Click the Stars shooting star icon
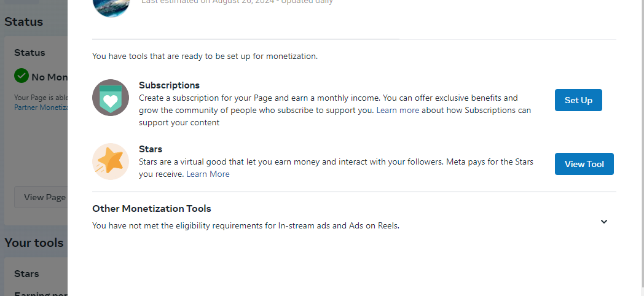Image resolution: width=644 pixels, height=296 pixels. tap(111, 162)
